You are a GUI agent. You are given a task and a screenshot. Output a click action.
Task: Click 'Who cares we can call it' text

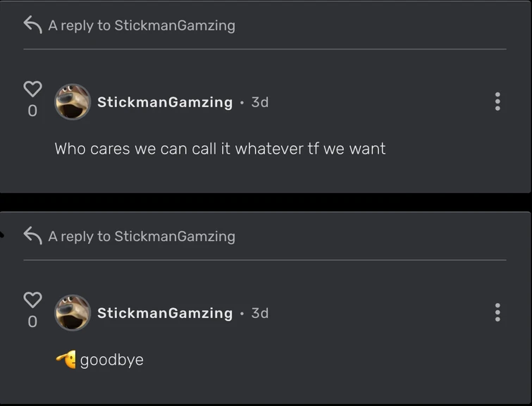coord(142,149)
